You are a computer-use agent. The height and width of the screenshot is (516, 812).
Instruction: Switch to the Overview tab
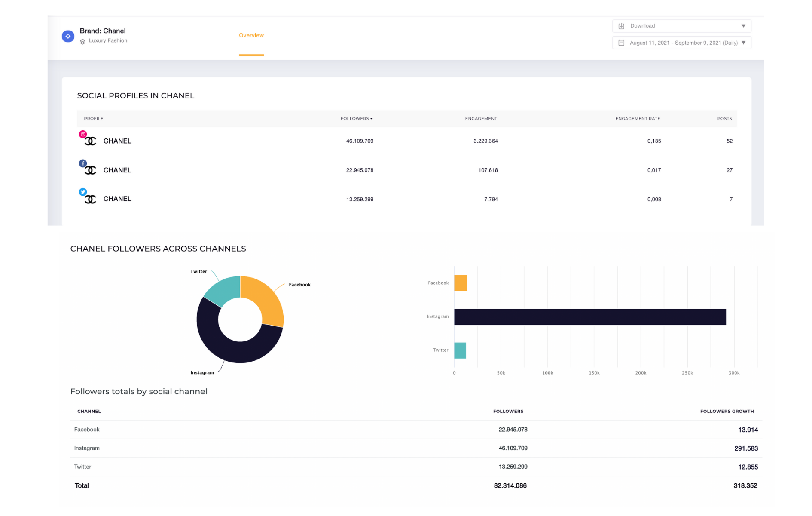coord(251,35)
